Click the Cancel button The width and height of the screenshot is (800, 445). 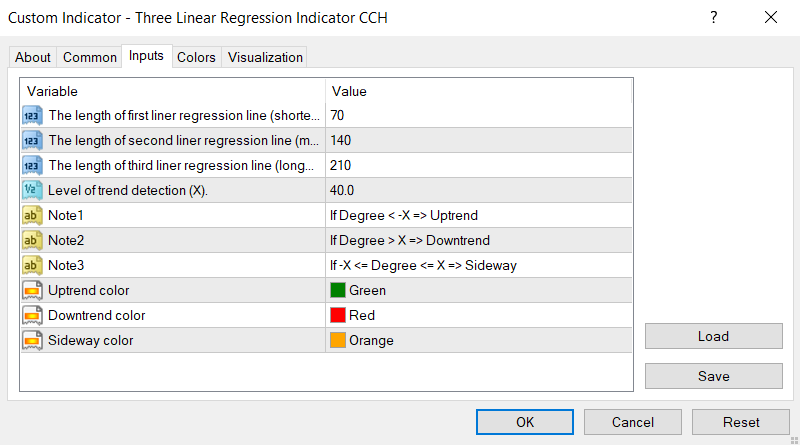pos(633,422)
